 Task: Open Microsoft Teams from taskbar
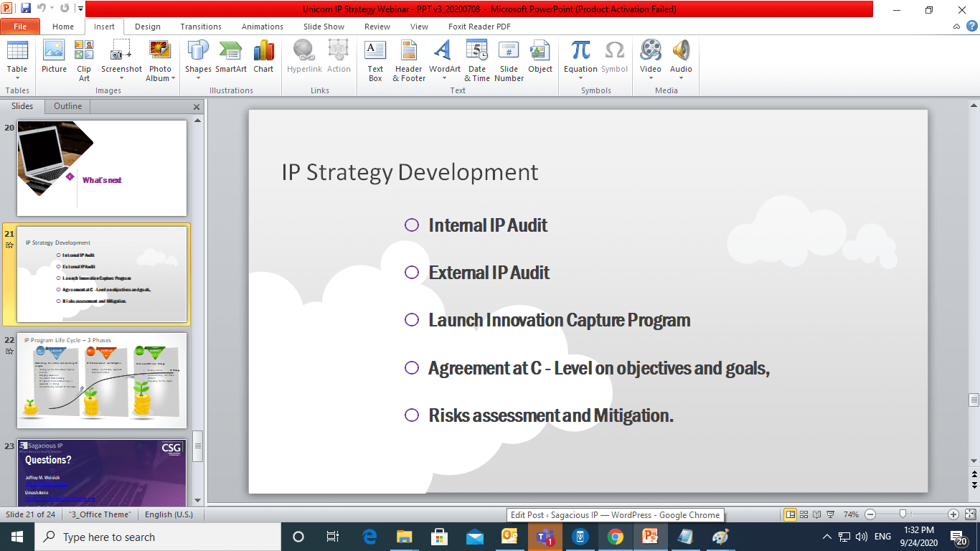click(x=545, y=537)
